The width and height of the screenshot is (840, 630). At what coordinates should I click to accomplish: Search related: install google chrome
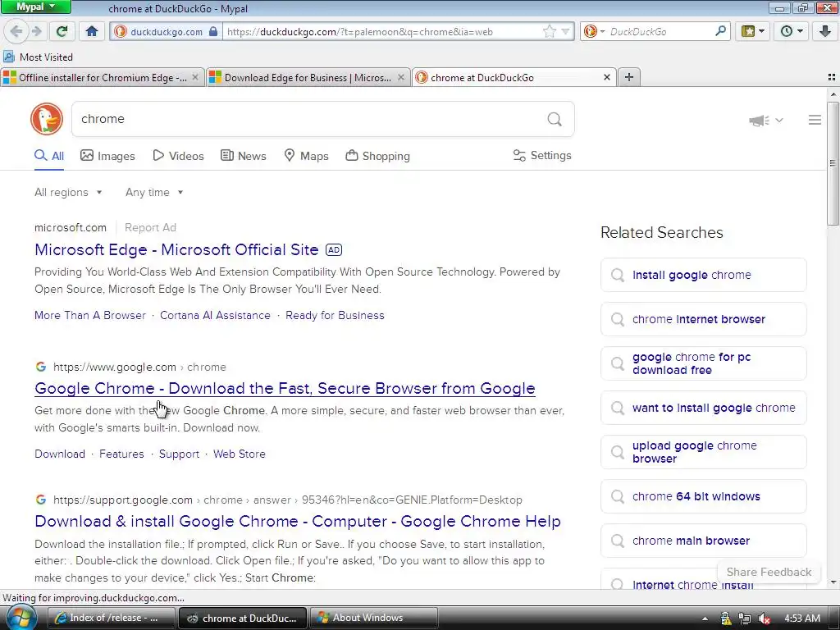point(703,275)
